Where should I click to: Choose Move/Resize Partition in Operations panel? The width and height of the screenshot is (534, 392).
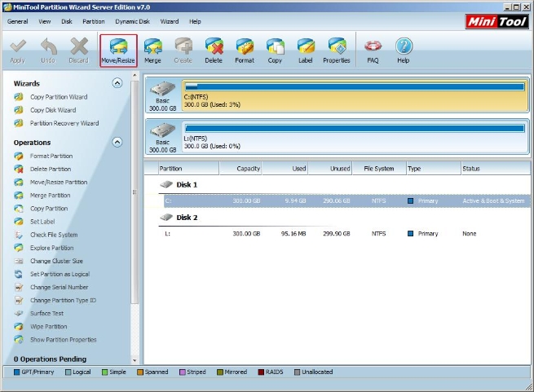click(x=59, y=183)
